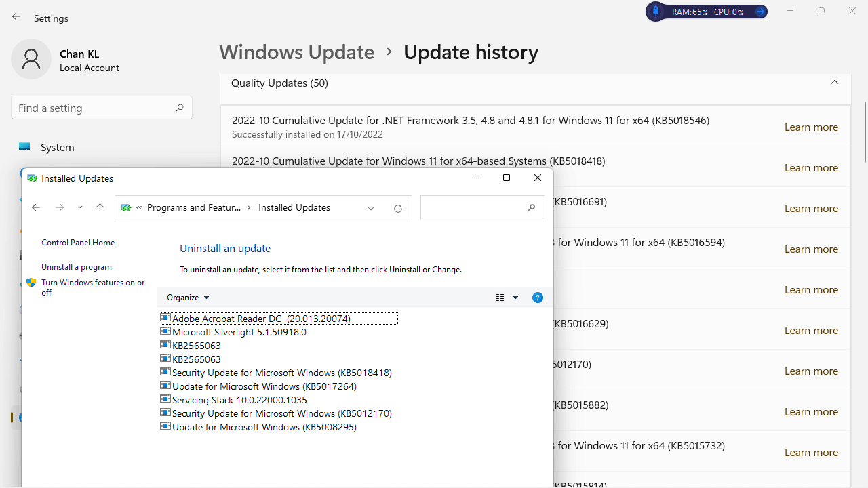868x488 pixels.
Task: Click search icon in Installed Updates search box
Action: [x=532, y=208]
